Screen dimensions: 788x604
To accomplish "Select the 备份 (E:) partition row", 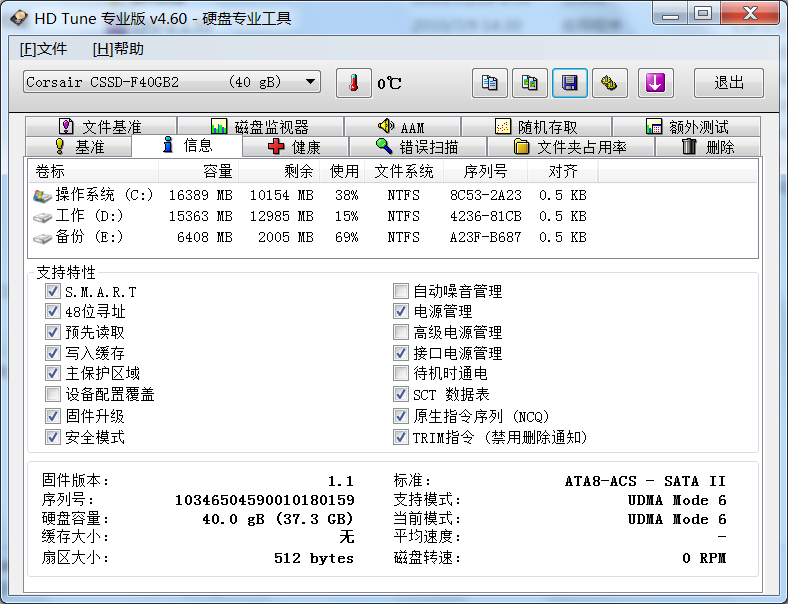I will [80, 237].
